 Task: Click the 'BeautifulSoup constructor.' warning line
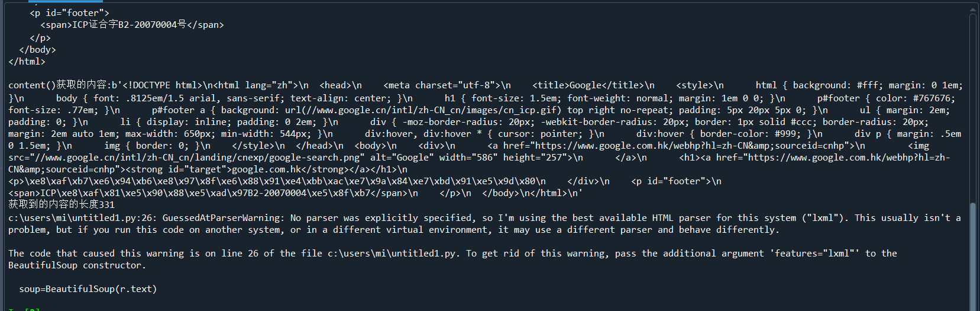pyautogui.click(x=77, y=265)
